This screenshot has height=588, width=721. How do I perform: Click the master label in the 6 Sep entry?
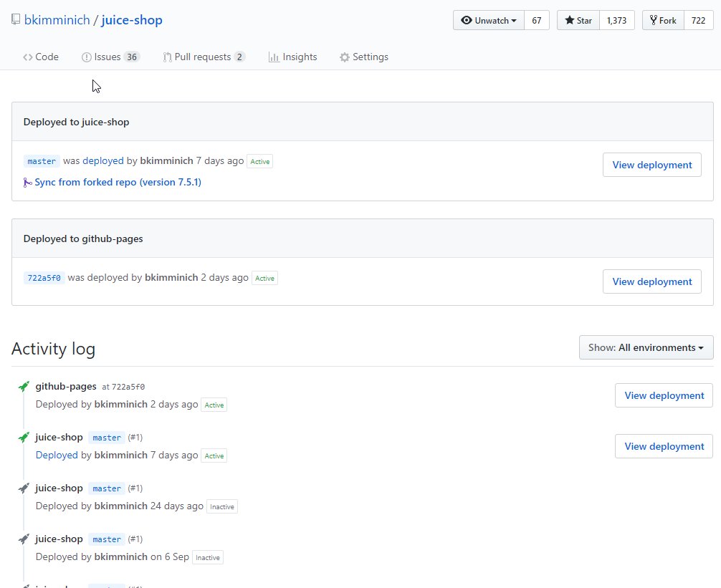tap(107, 539)
